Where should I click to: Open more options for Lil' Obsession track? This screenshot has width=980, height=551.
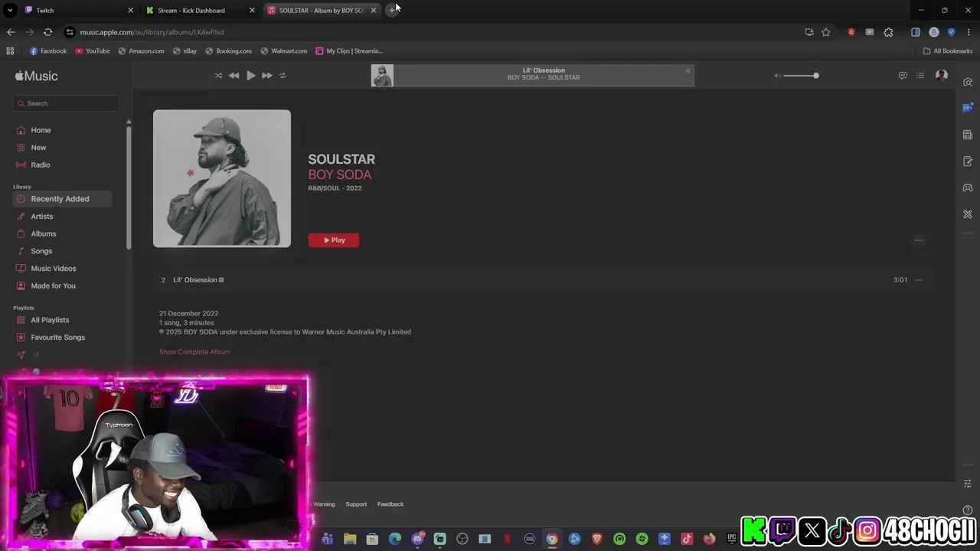(x=919, y=280)
